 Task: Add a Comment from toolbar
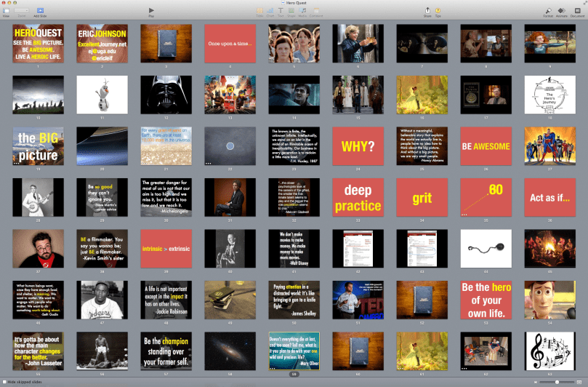point(316,11)
